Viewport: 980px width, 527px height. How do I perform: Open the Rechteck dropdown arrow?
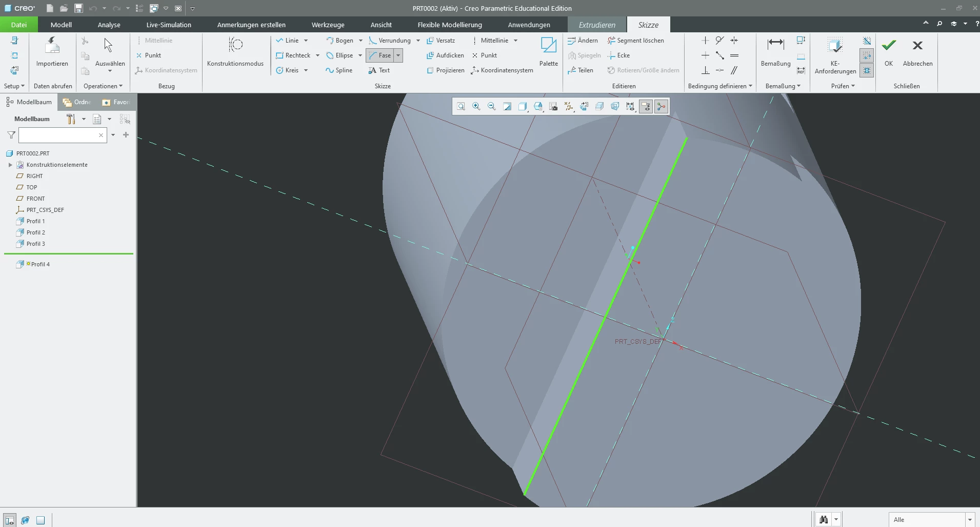317,55
